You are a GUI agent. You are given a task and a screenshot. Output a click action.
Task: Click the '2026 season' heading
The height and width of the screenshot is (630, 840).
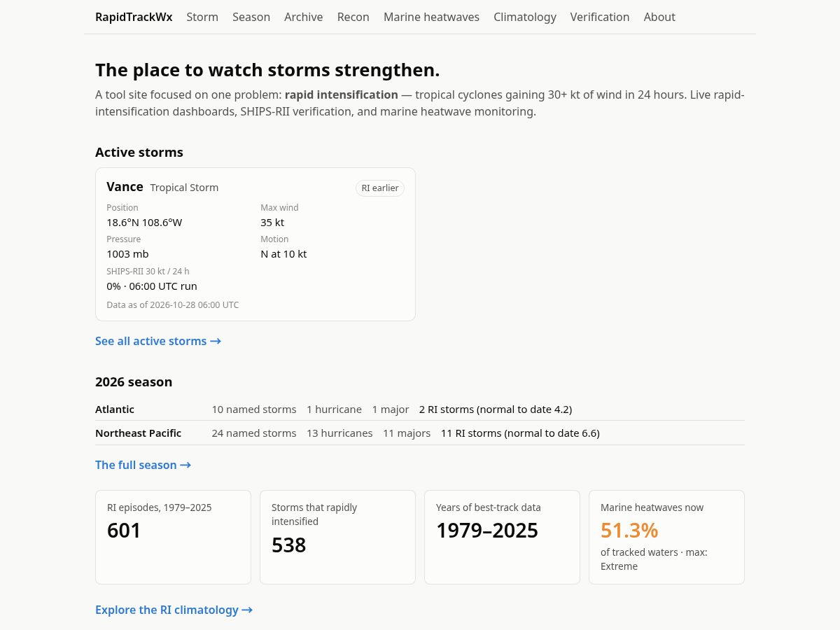[x=134, y=381]
